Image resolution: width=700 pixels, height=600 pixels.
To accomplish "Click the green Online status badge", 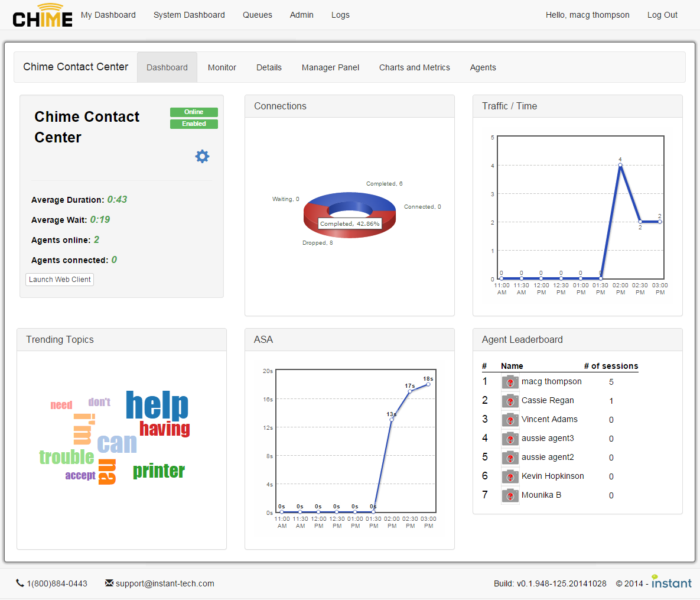I will [x=194, y=112].
